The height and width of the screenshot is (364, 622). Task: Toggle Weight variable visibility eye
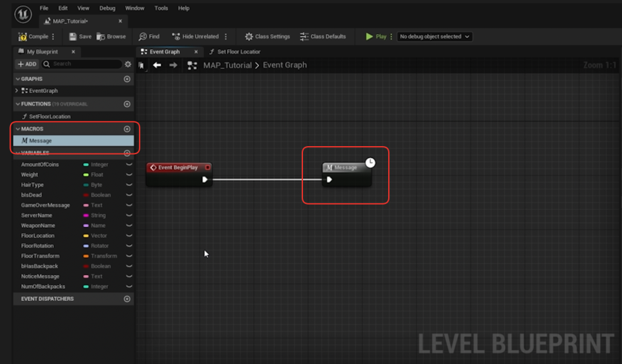tap(129, 175)
